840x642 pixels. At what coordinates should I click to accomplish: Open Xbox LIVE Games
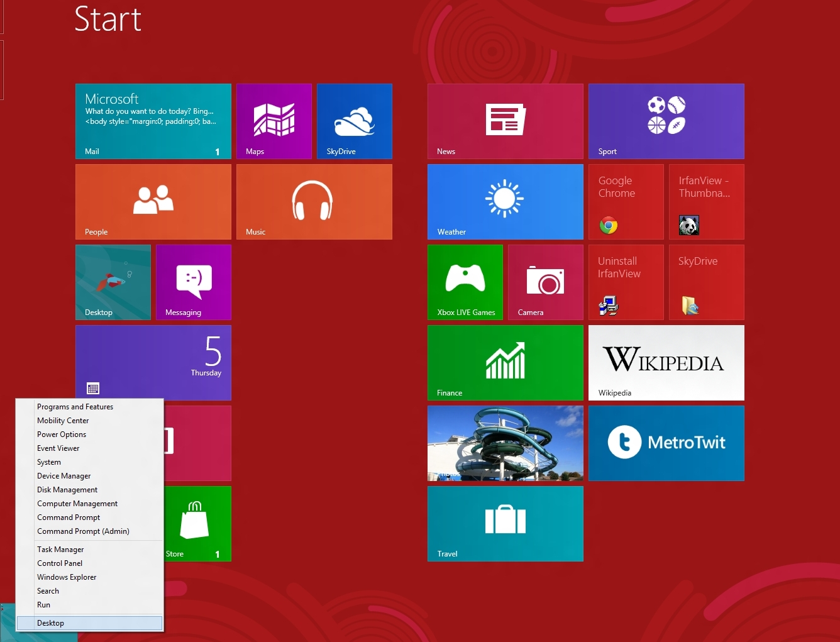[x=465, y=282]
